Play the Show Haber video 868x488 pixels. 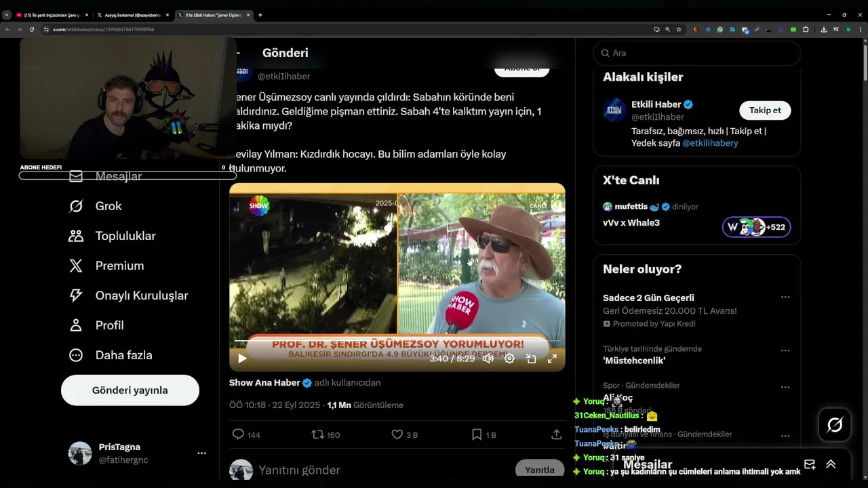[x=242, y=359]
